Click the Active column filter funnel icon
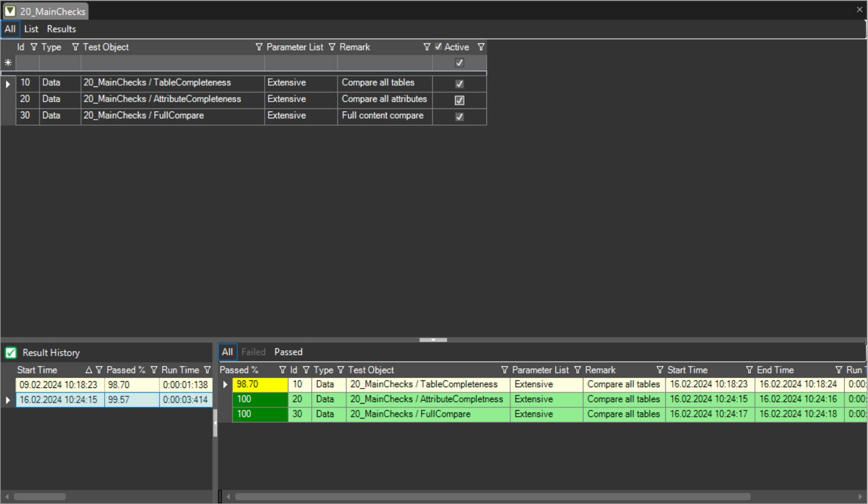The height and width of the screenshot is (504, 868). [x=481, y=47]
